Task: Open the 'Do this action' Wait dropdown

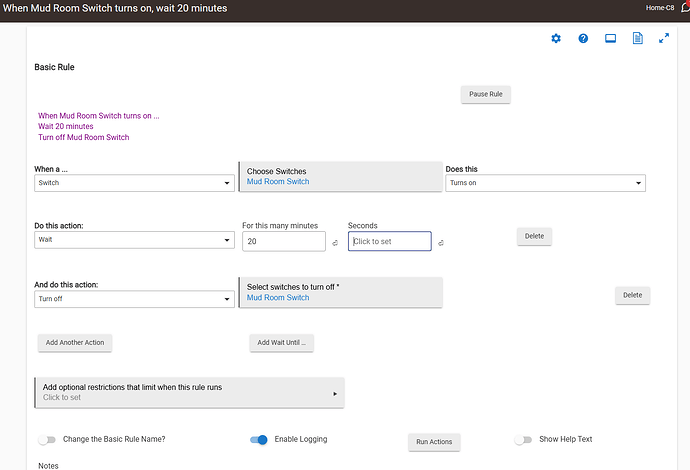Action: (x=134, y=240)
